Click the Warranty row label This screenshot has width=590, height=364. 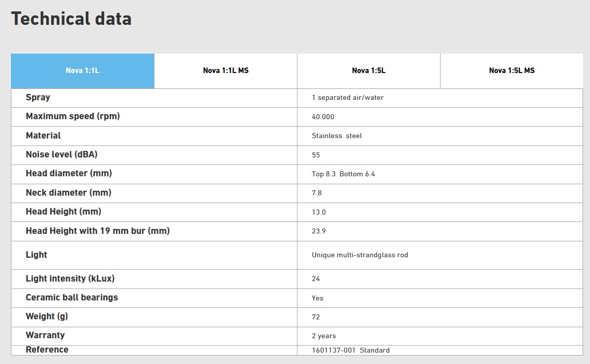[45, 335]
